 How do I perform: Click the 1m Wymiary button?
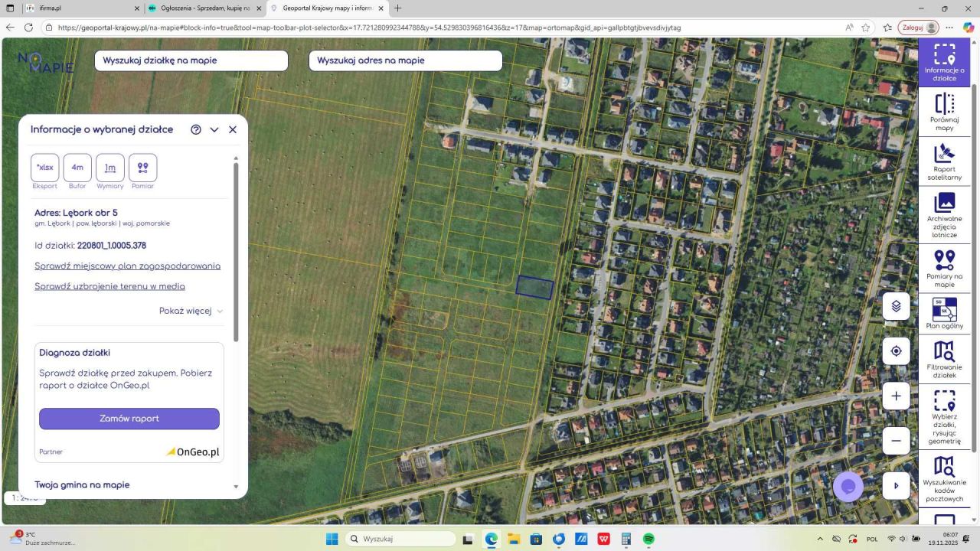110,168
